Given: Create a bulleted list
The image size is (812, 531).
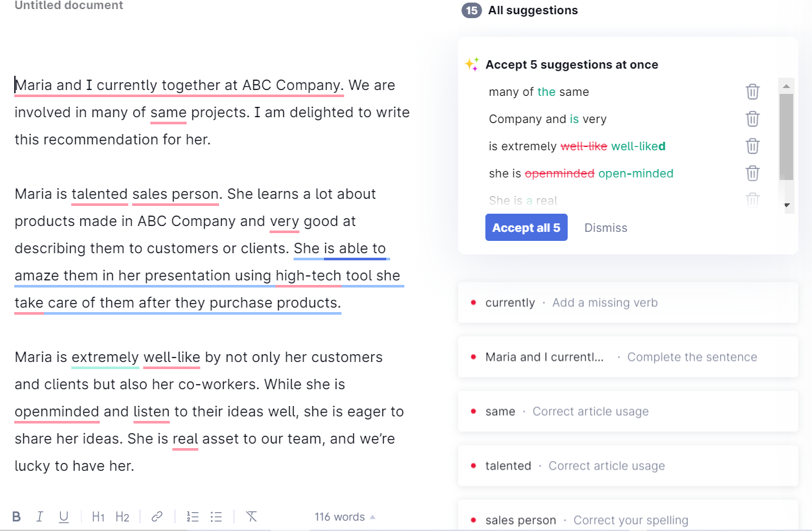Looking at the screenshot, I should (216, 516).
